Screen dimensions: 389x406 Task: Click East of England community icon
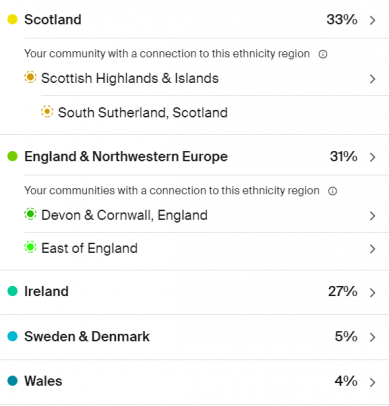tap(30, 248)
